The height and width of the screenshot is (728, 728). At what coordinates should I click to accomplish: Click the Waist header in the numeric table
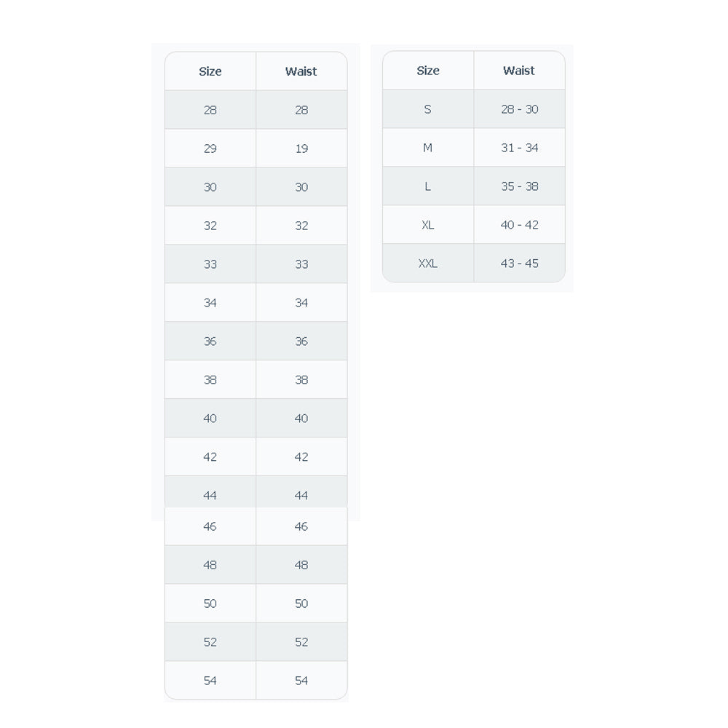tap(301, 71)
